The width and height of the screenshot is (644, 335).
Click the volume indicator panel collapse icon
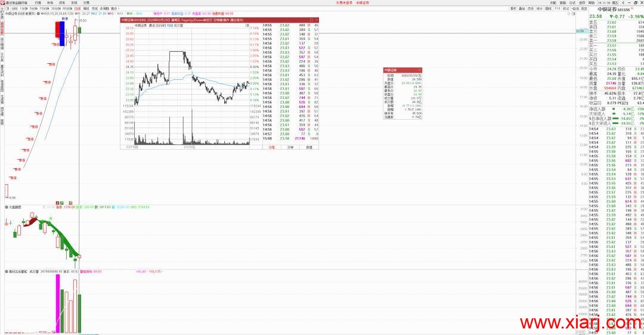point(7,271)
